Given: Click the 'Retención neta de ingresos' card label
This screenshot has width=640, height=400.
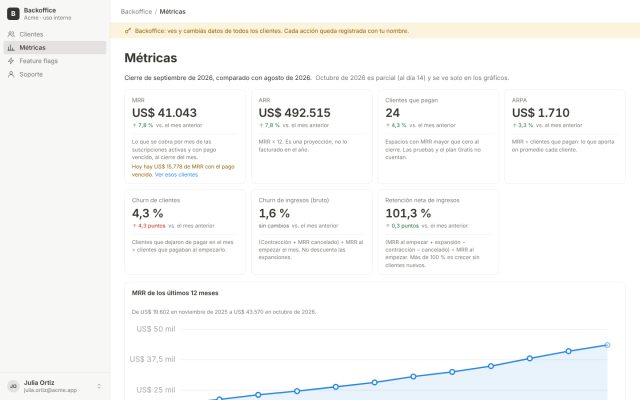Looking at the screenshot, I should click(x=422, y=200).
